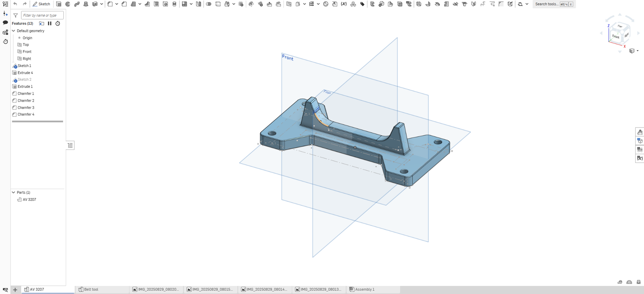
Task: Collapse the Default geometry group
Action: 14,31
